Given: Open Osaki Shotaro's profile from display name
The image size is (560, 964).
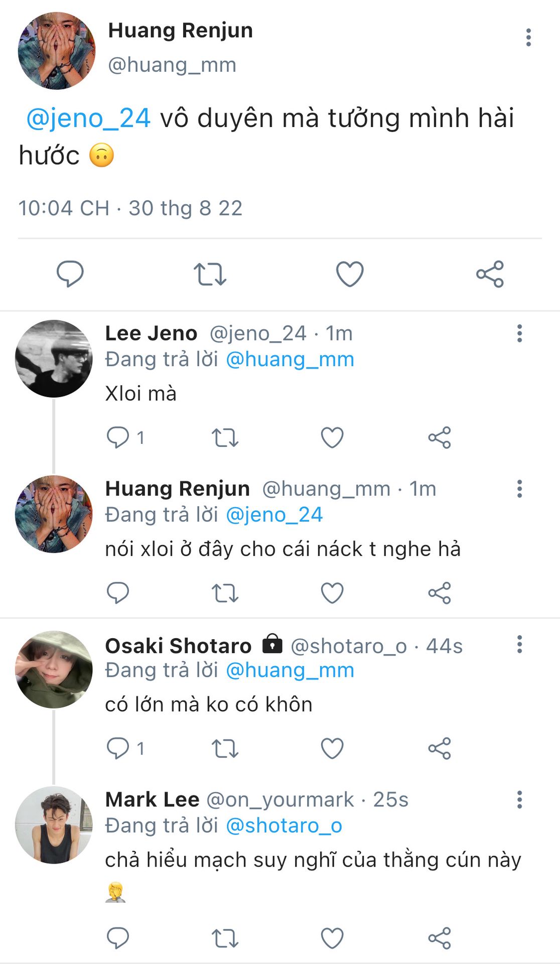Looking at the screenshot, I should (178, 646).
